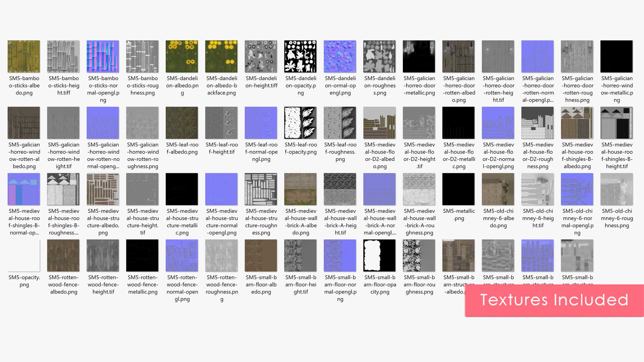The width and height of the screenshot is (644, 362).
Task: Open SM5-medieval-house-wall-brick-A-albedo.png file
Action: click(301, 189)
